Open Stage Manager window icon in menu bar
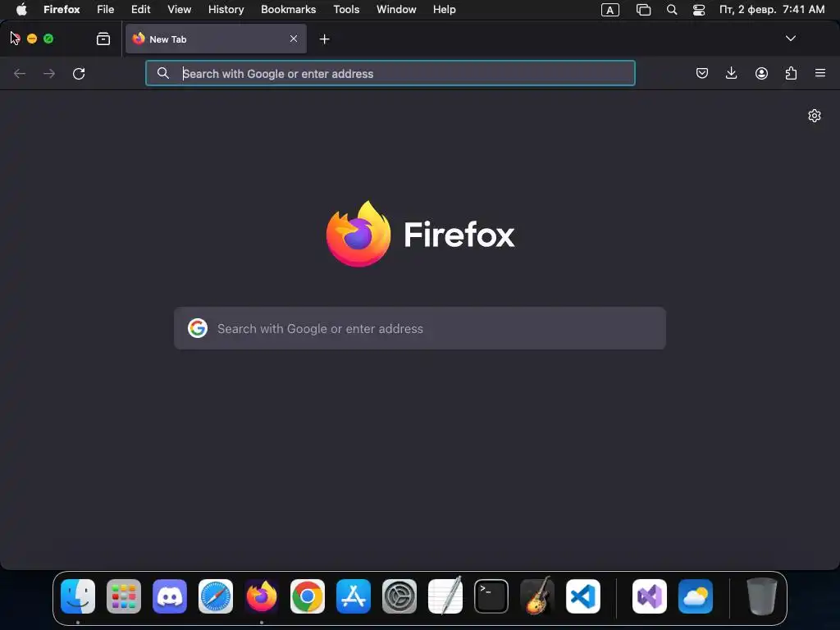The width and height of the screenshot is (840, 630). pyautogui.click(x=643, y=10)
